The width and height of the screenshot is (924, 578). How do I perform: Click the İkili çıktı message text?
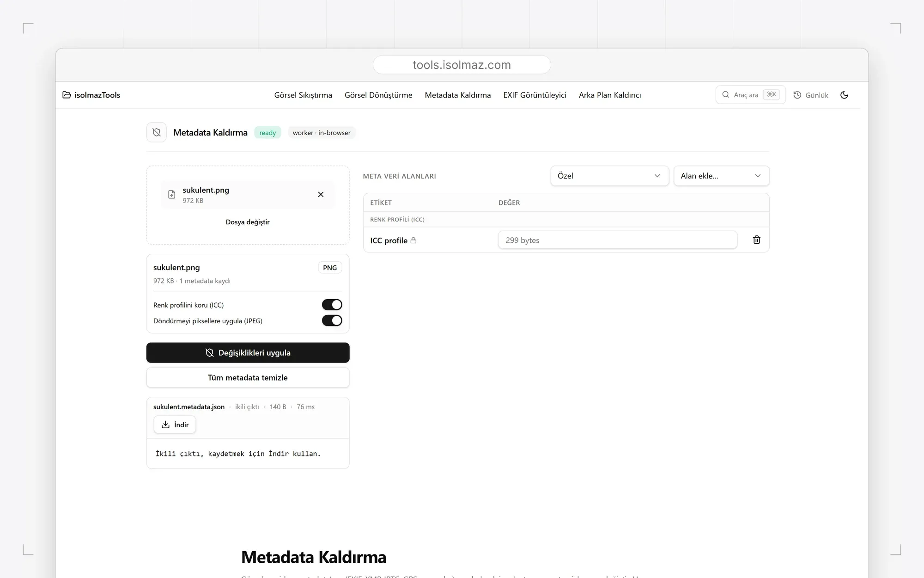tap(238, 454)
